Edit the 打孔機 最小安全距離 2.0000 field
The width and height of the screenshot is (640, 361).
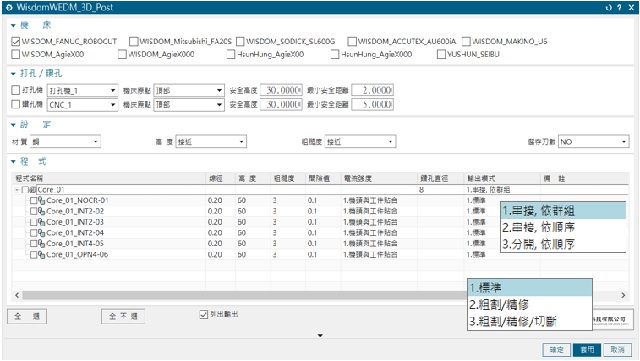tap(373, 90)
